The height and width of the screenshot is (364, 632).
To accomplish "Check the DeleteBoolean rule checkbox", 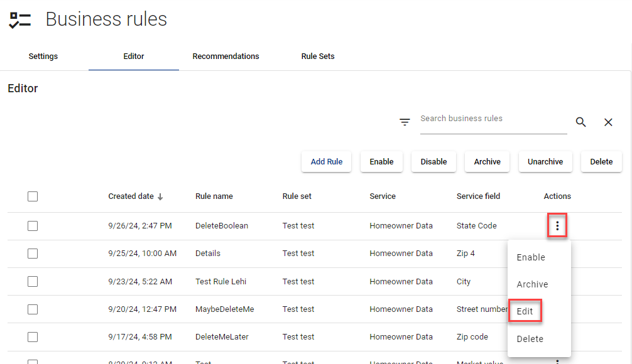I will click(x=33, y=226).
